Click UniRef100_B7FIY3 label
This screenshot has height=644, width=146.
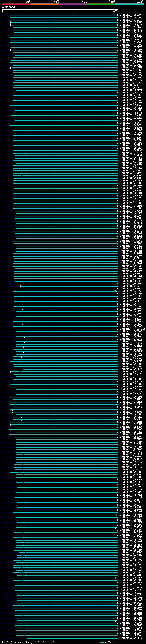(x=131, y=47)
